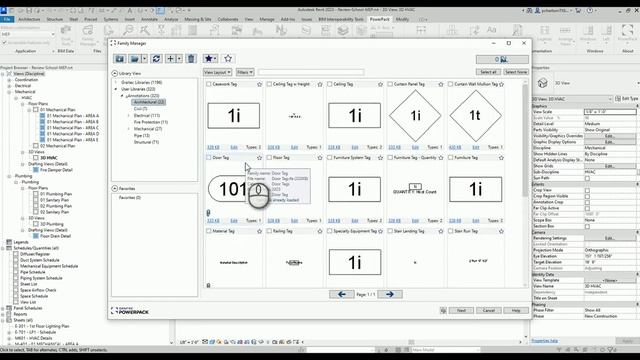This screenshot has width=640, height=360.
Task: Click Edit link under Casework Tag
Action: (x=234, y=147)
